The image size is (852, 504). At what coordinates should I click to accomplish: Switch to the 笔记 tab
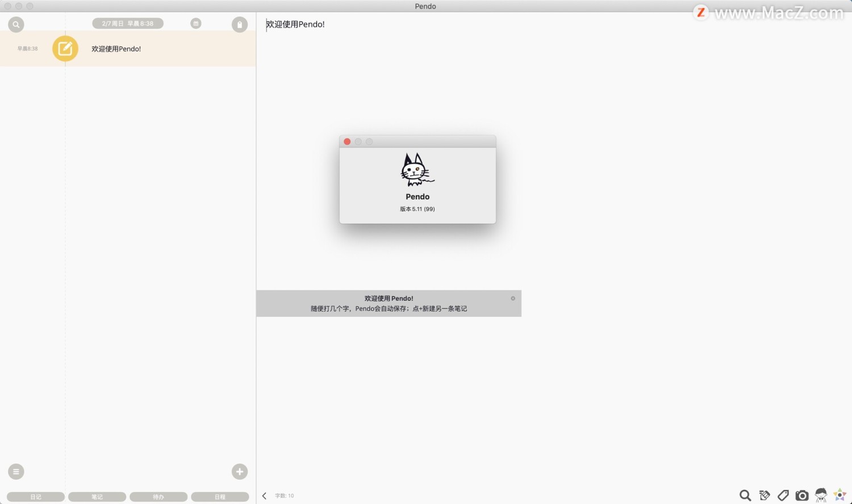[x=97, y=497]
